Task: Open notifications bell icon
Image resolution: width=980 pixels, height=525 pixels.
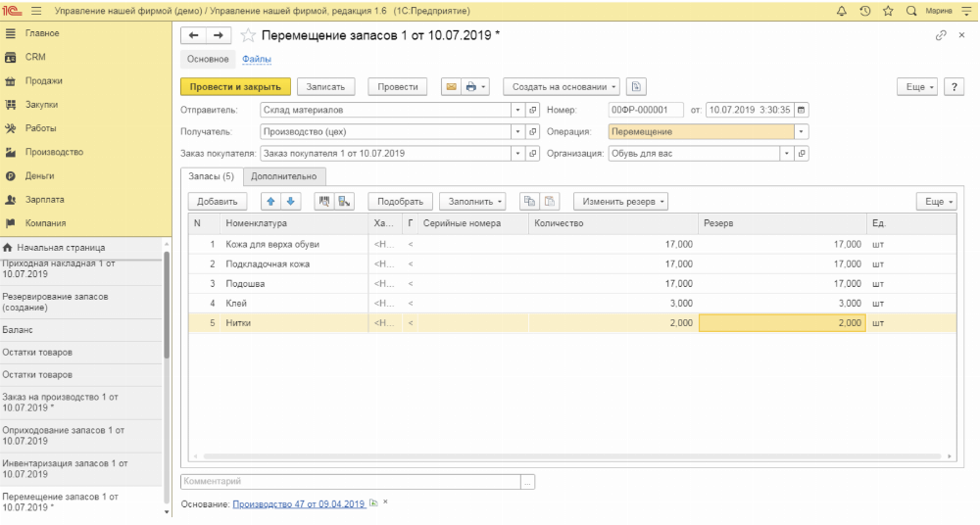Action: (x=841, y=11)
